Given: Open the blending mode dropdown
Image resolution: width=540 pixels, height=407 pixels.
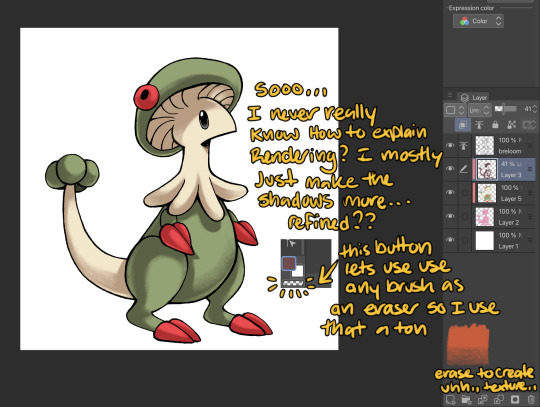Looking at the screenshot, I should [479, 110].
